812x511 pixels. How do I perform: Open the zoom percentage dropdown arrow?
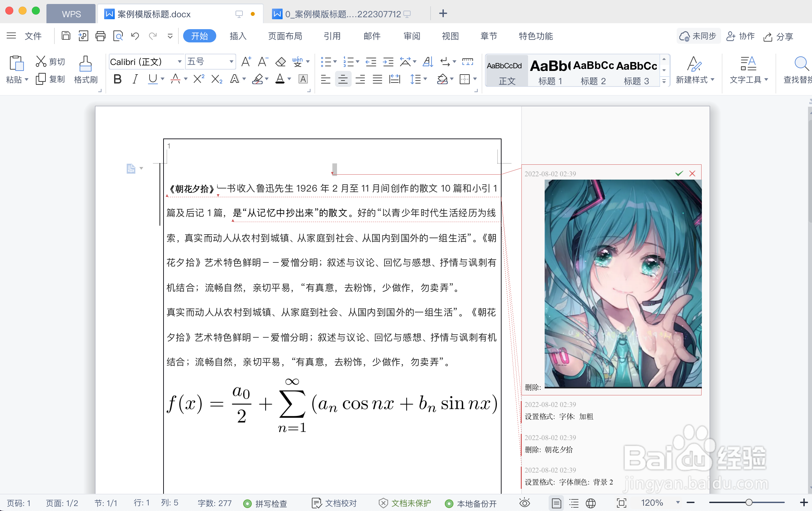click(678, 503)
